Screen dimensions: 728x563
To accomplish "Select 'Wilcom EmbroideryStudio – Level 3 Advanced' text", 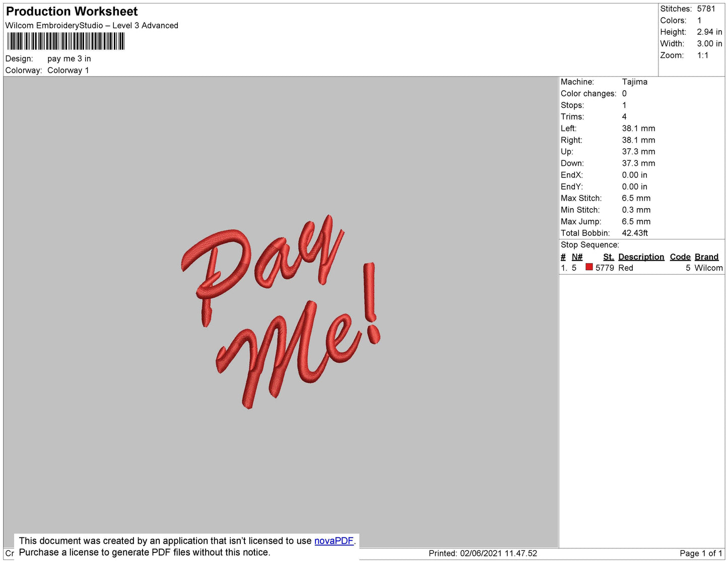I will click(x=92, y=26).
